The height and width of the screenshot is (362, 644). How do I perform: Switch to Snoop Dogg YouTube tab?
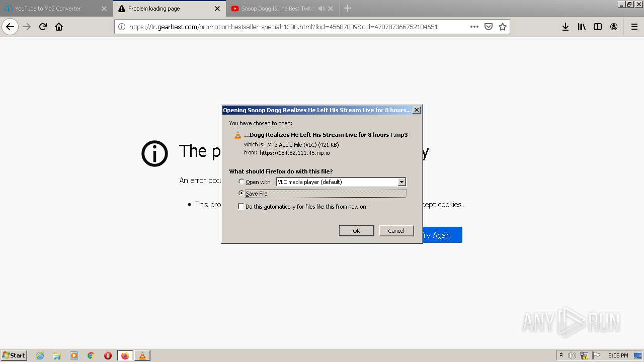(x=282, y=9)
